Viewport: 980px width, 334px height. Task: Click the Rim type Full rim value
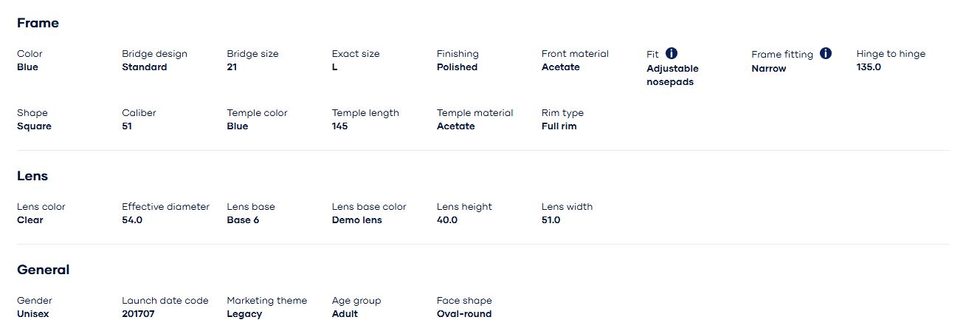559,126
